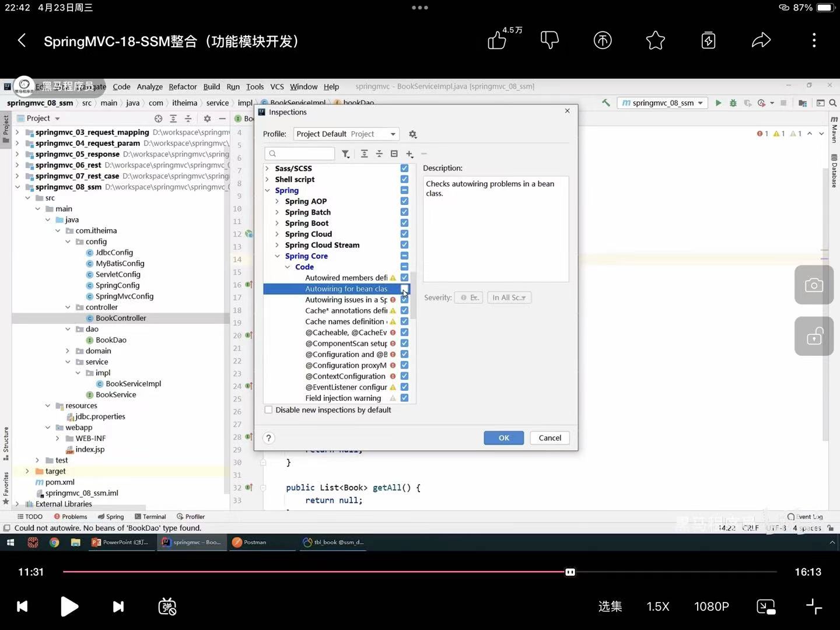This screenshot has width=840, height=630.
Task: Check Disable new inspections by default
Action: 268,410
